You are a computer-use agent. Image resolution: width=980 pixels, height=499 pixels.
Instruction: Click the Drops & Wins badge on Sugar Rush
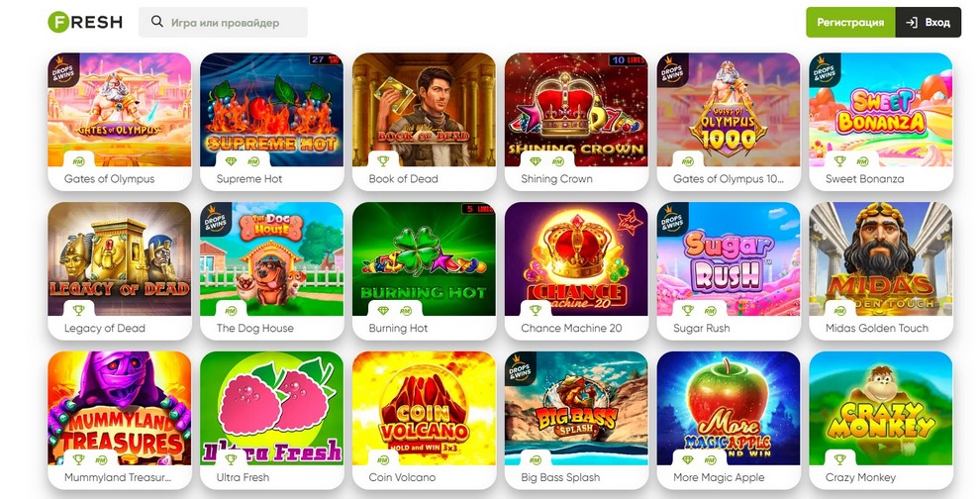pyautogui.click(x=672, y=220)
